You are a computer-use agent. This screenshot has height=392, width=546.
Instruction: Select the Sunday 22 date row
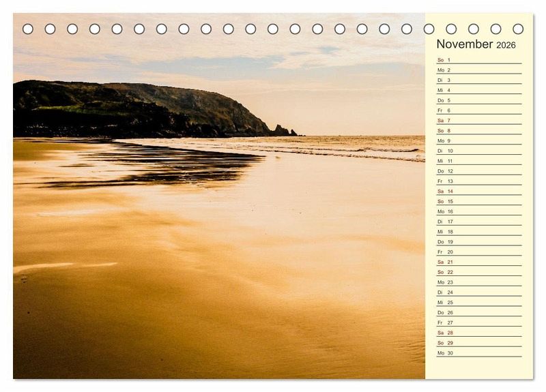(478, 272)
